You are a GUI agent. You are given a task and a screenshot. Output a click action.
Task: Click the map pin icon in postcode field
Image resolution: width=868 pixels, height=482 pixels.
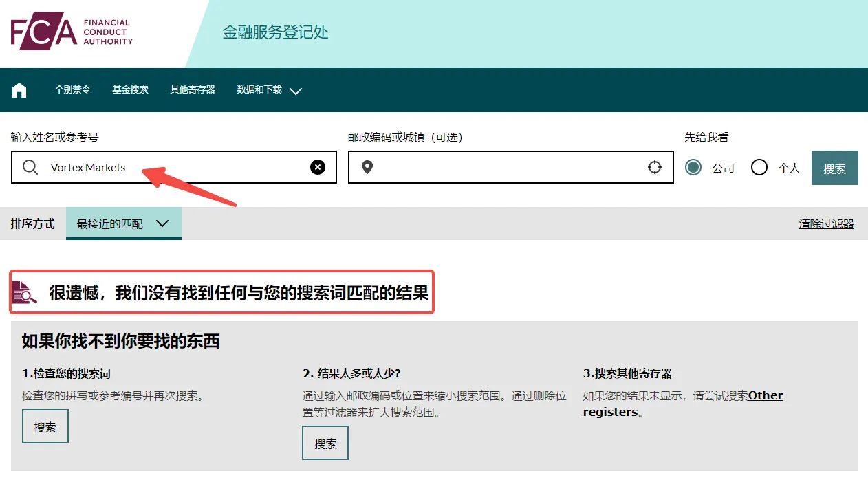[x=367, y=167]
